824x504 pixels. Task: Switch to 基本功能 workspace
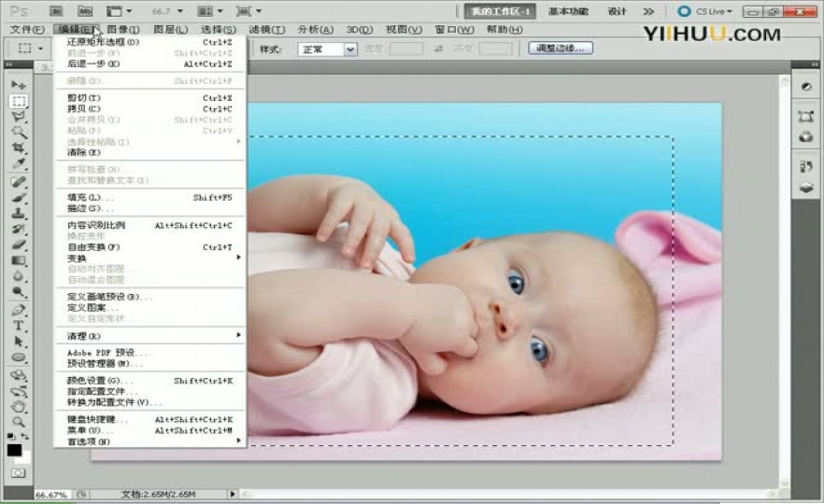click(x=569, y=11)
